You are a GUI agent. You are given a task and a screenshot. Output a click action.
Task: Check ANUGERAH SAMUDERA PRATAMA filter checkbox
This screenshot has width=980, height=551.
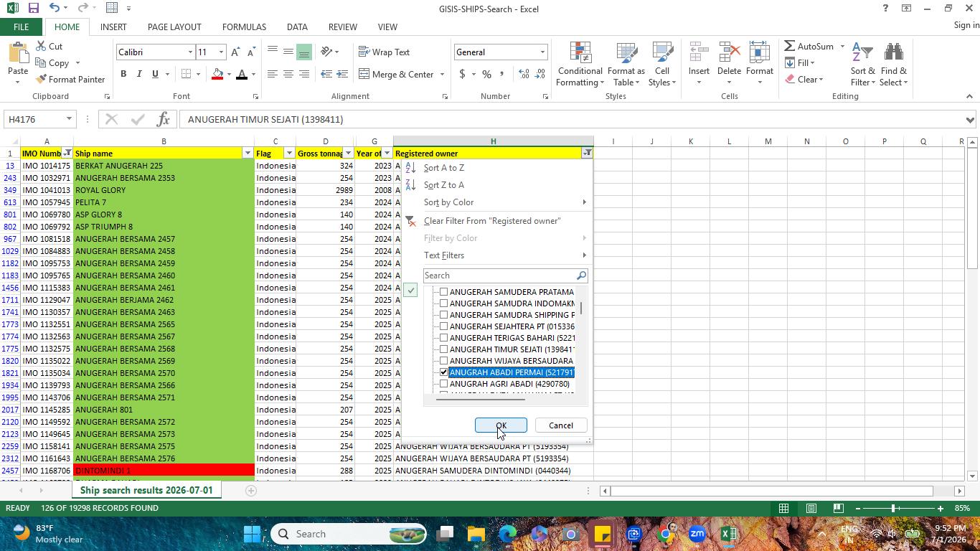443,292
